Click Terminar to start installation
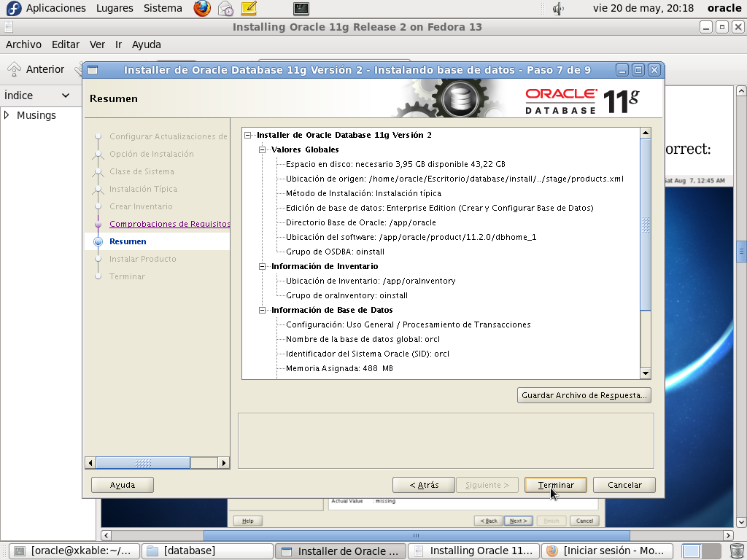The height and width of the screenshot is (560, 747). [555, 485]
